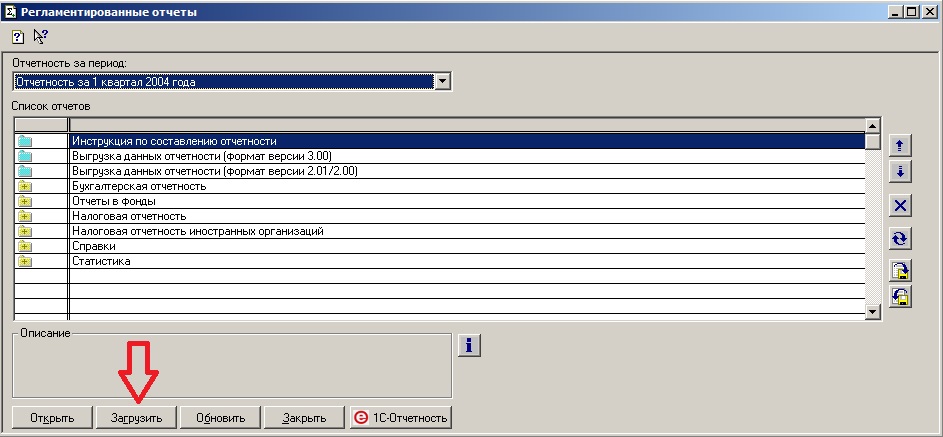Click the lower restore-from-disk icon button
943x437 pixels.
(x=900, y=296)
